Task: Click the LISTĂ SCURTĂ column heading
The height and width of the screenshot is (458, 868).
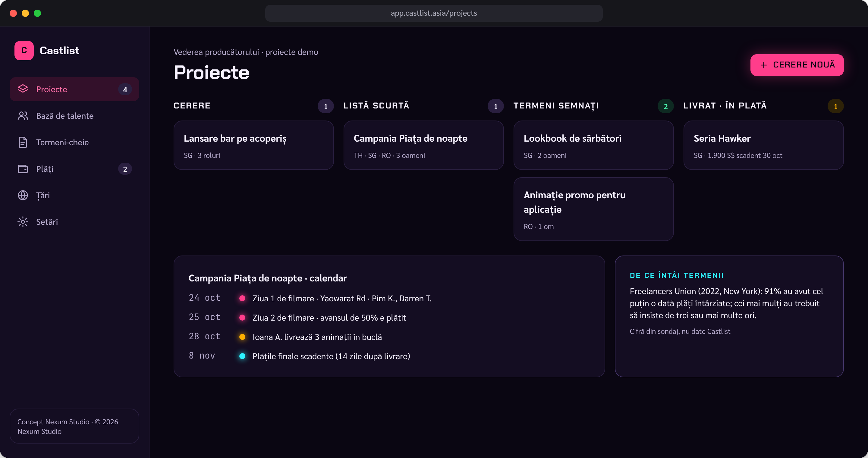Action: 376,105
